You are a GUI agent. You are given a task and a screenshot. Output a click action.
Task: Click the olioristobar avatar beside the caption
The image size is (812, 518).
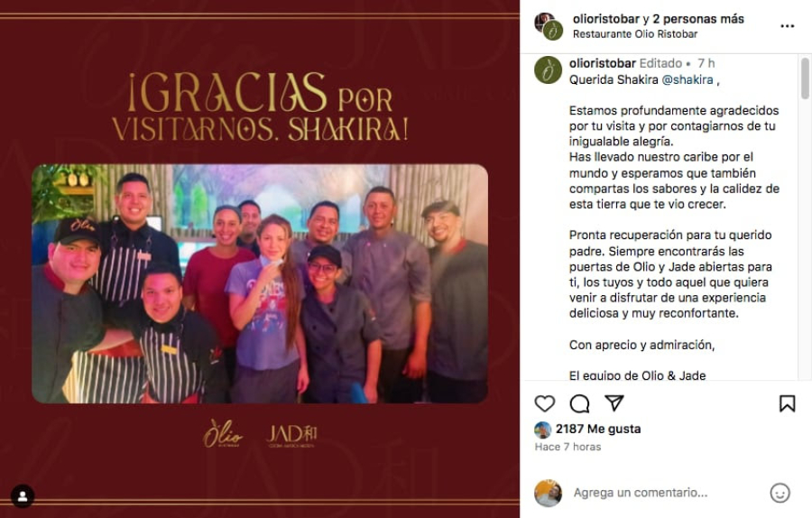(548, 69)
